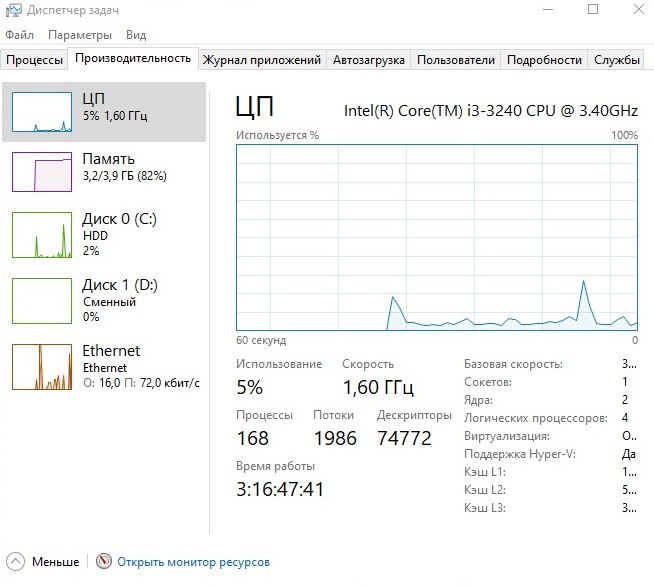
Task: Click the Логических процессоров label
Action: 536,418
